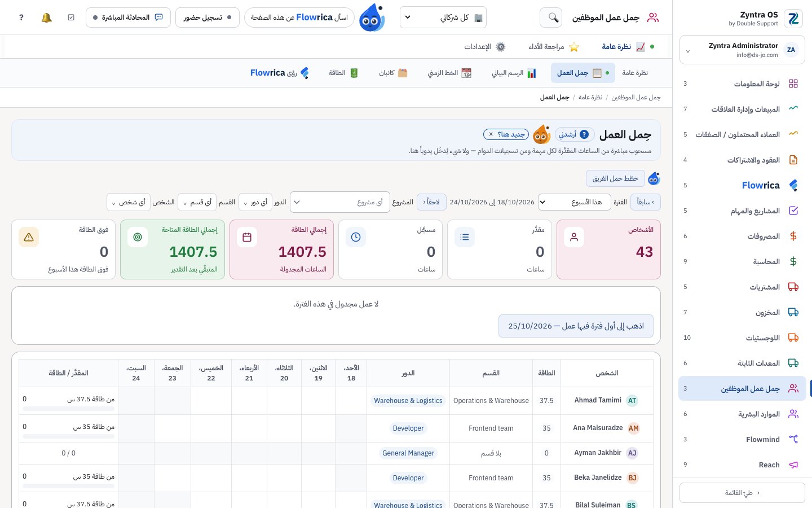Open the tasks checklist icon in top bar
The width and height of the screenshot is (812, 508).
coord(71,17)
